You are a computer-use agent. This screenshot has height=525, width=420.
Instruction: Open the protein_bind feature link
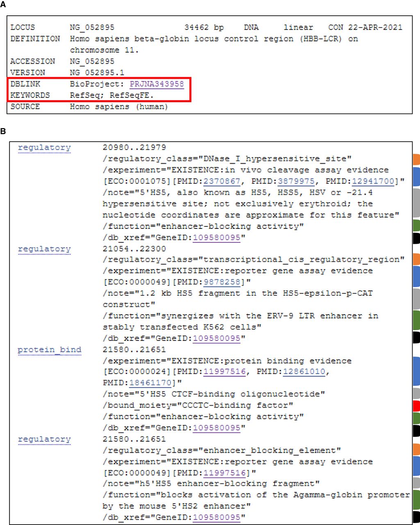point(50,350)
